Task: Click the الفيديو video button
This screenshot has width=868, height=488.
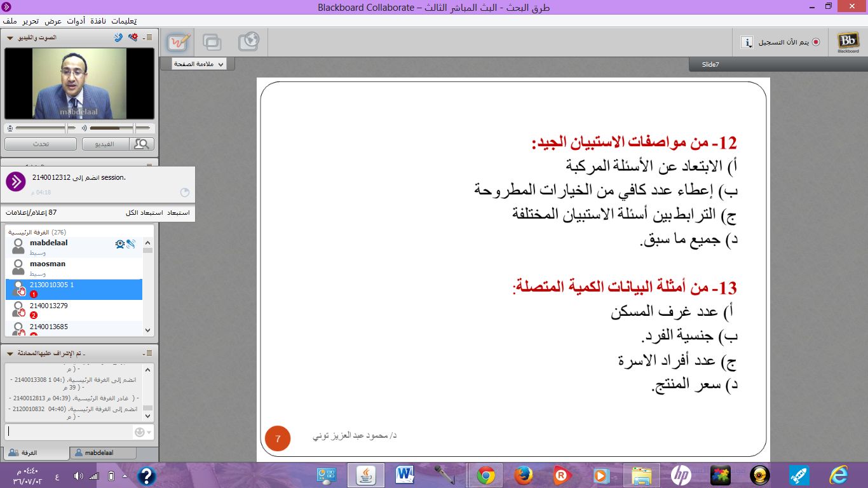Action: 105,144
